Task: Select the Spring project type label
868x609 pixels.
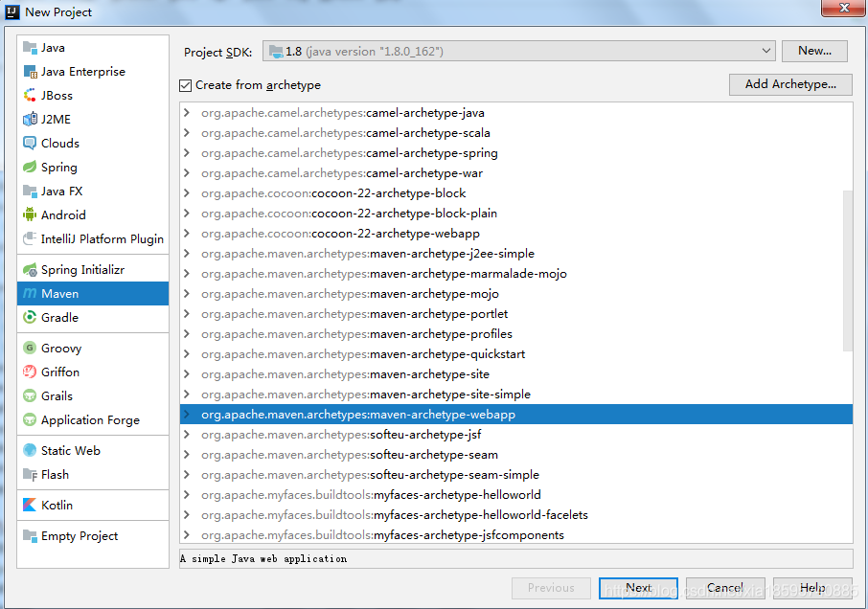Action: (59, 167)
